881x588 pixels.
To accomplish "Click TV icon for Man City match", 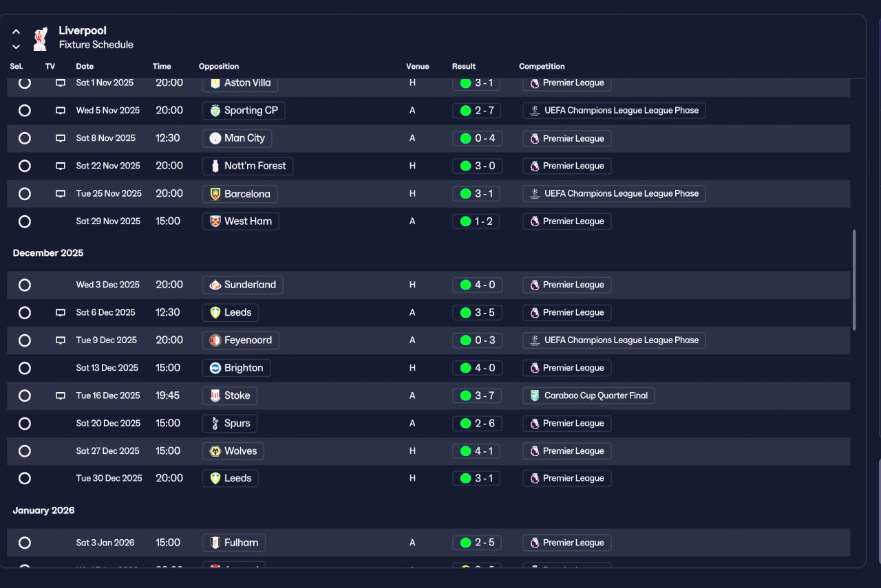I will pos(61,138).
